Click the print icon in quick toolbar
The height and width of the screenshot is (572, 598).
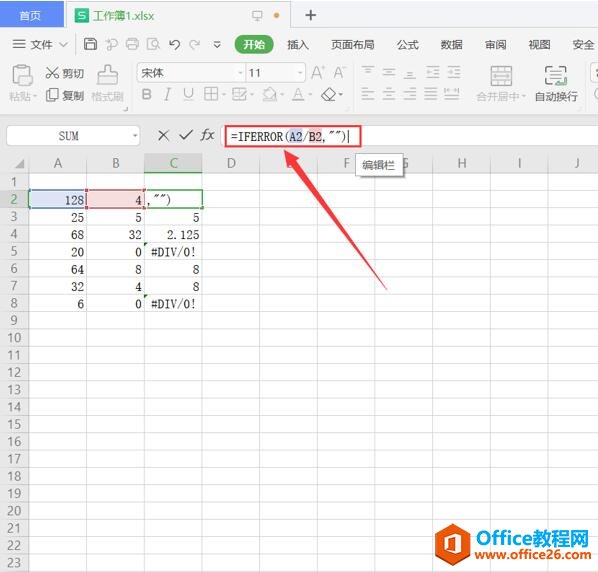tap(132, 44)
